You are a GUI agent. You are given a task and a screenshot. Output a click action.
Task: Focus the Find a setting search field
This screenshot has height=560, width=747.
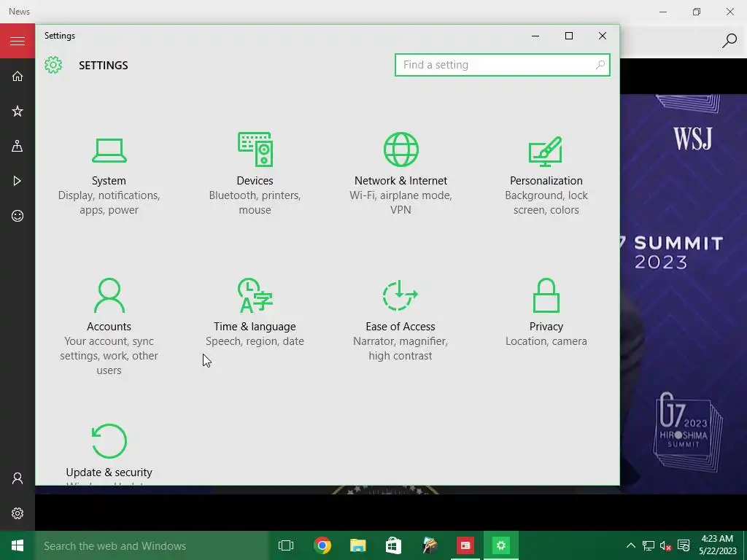(502, 65)
